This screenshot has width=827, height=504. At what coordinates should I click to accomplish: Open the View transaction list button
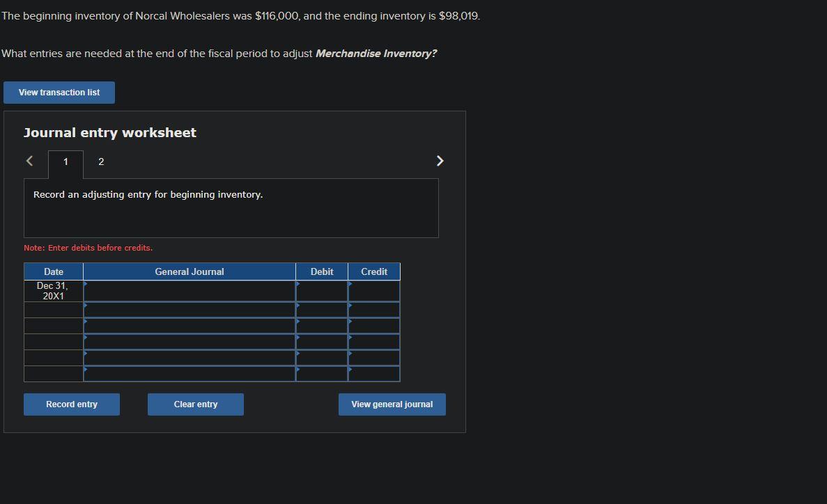coord(59,93)
